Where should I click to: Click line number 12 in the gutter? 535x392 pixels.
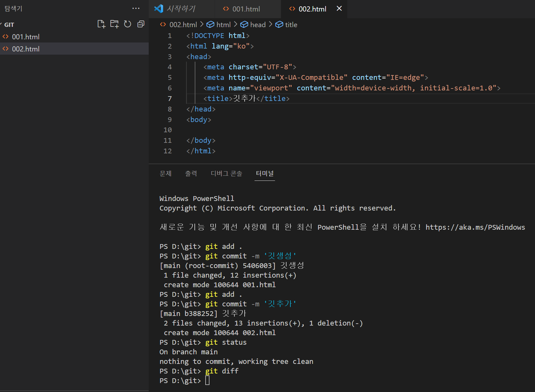[168, 151]
